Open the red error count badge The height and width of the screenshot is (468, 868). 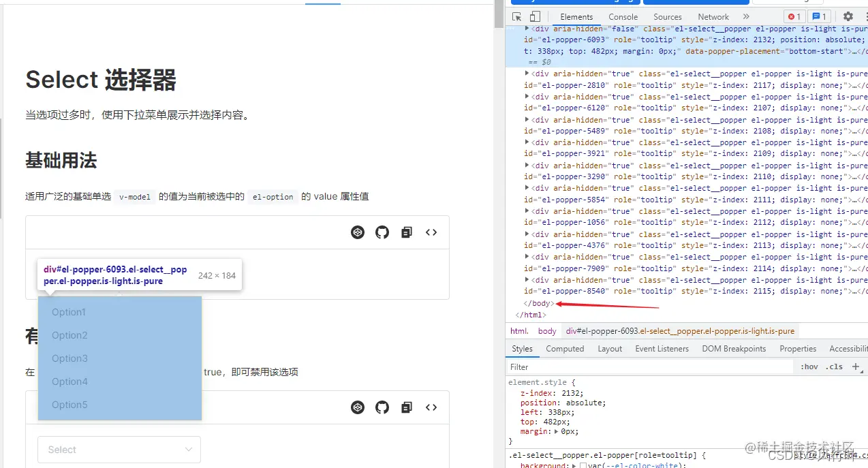[794, 17]
